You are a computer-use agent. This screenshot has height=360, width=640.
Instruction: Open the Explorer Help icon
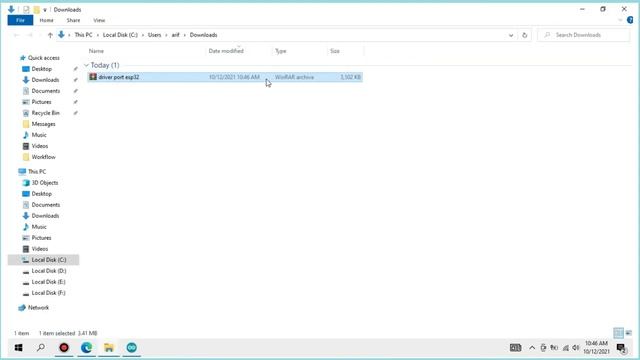630,20
